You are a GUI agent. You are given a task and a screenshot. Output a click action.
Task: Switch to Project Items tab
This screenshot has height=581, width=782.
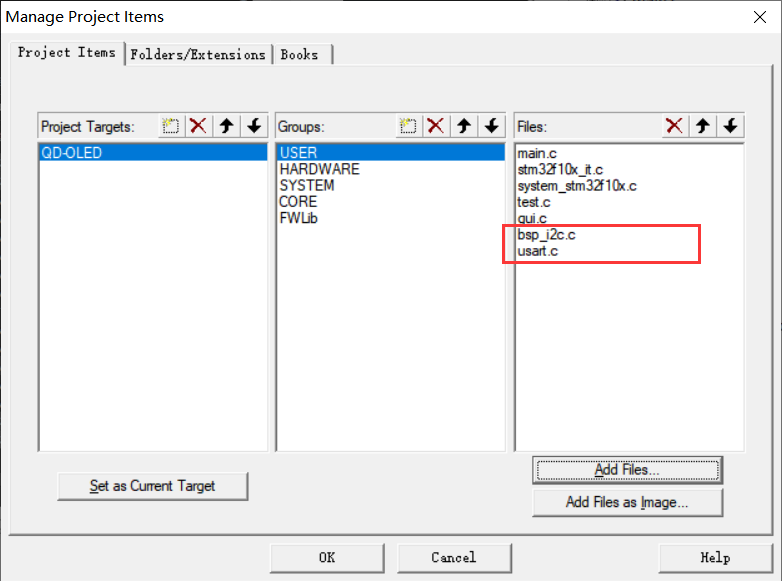point(67,52)
